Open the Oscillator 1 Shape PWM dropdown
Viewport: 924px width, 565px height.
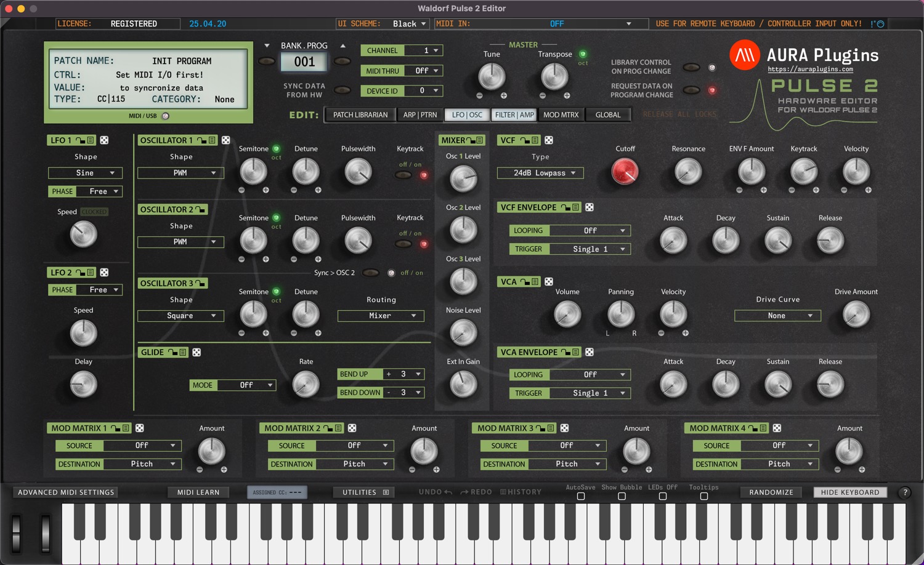pyautogui.click(x=180, y=173)
